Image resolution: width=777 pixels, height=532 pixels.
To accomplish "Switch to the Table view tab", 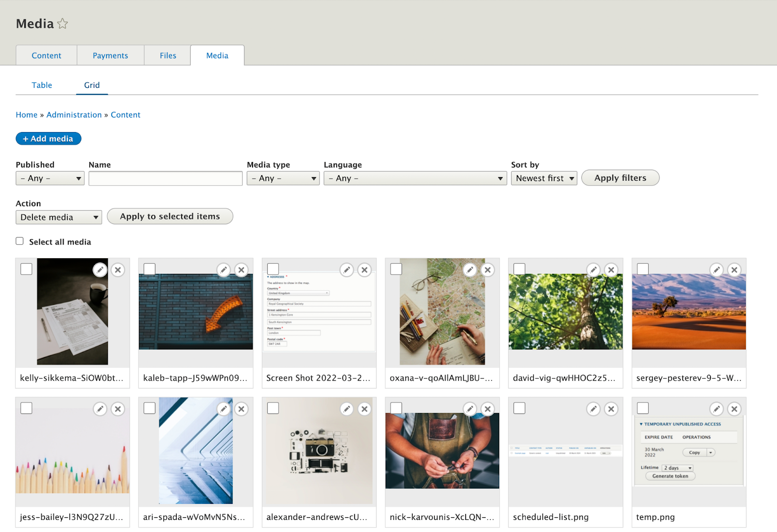I will pyautogui.click(x=42, y=85).
